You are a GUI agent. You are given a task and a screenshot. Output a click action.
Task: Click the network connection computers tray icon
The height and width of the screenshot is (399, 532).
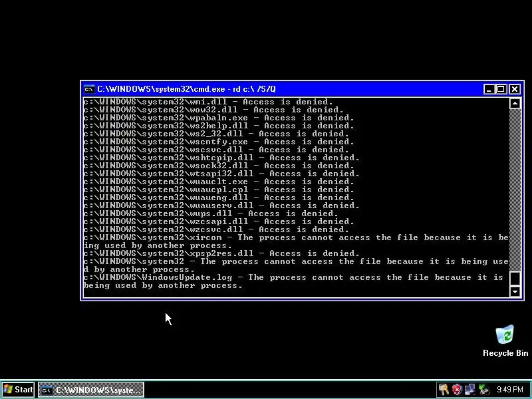pyautogui.click(x=470, y=390)
